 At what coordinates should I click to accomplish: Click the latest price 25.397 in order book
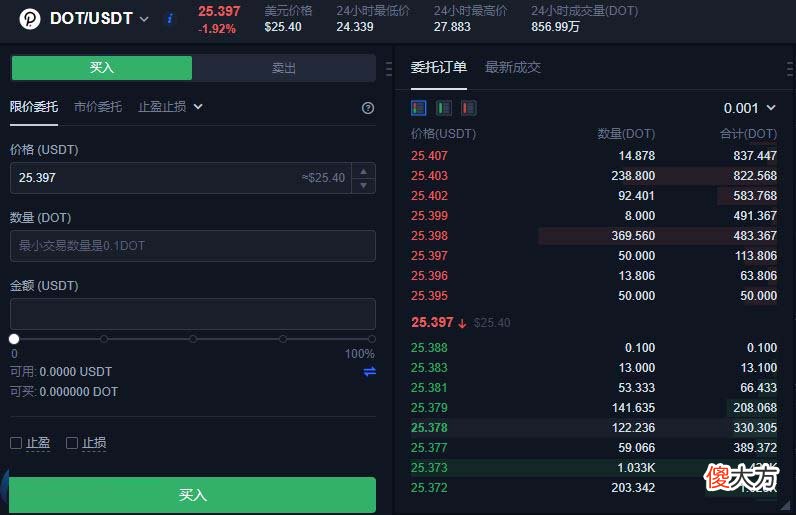tap(432, 322)
